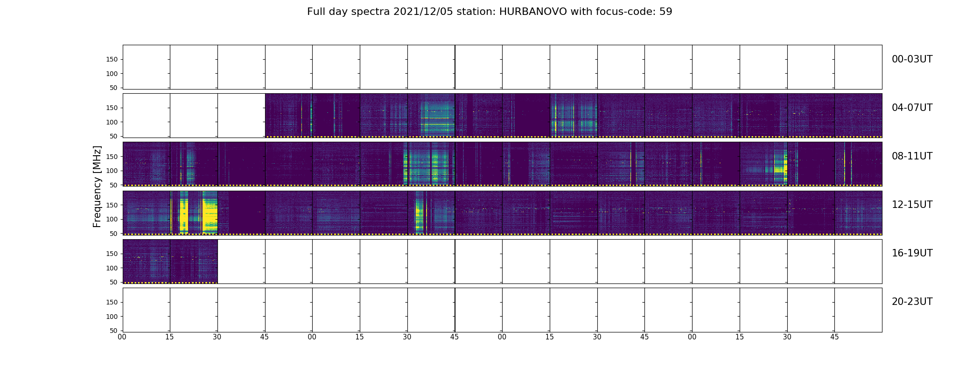
Task: Click the empty 04:00-04:15 panel in 04-07UT row
Action: [146, 116]
